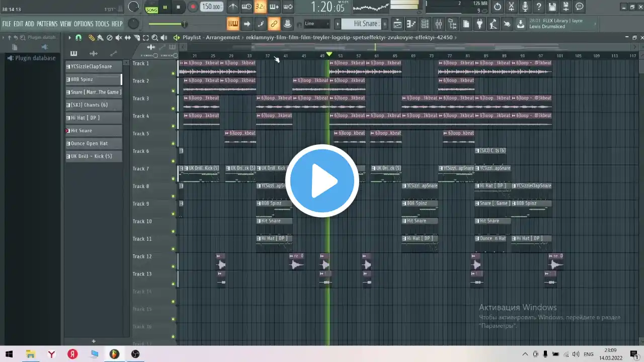Open the plugin picker plug icon
This screenshot has width=644, height=362.
pos(479,24)
